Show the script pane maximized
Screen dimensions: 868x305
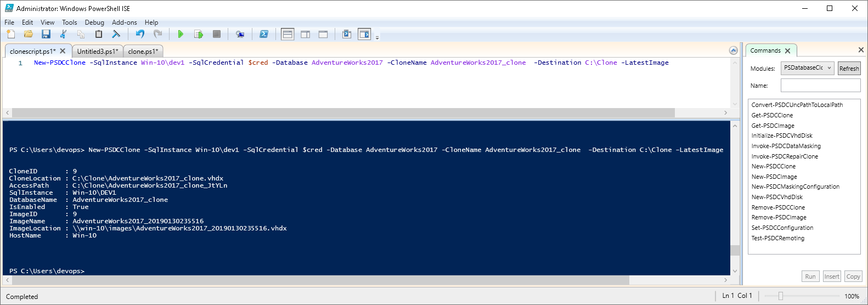coord(323,34)
